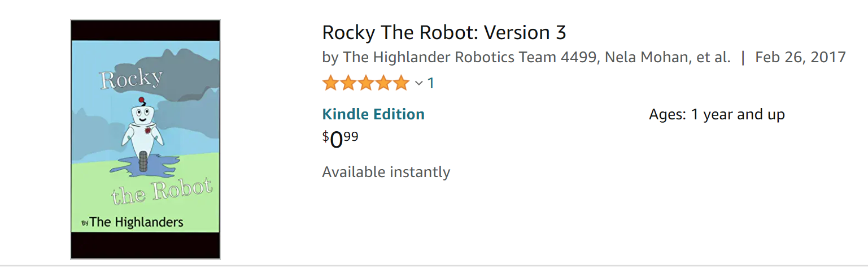
Task: Click the fifth orange rating star
Action: [401, 83]
